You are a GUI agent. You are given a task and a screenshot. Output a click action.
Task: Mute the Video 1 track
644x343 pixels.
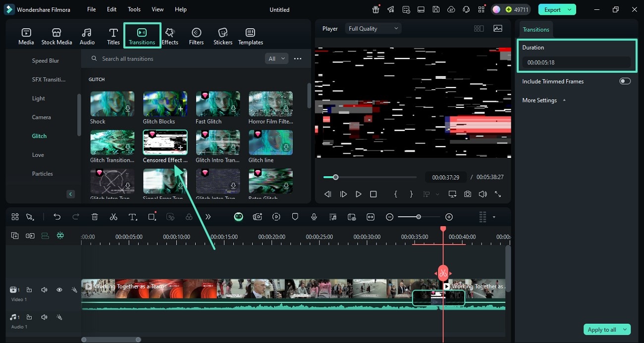[44, 290]
